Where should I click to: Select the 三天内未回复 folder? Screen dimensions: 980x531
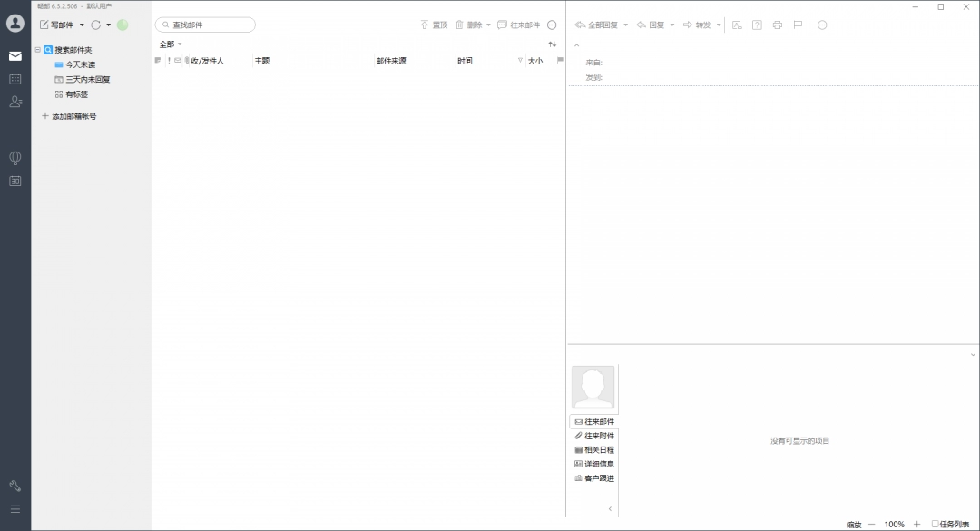click(83, 80)
